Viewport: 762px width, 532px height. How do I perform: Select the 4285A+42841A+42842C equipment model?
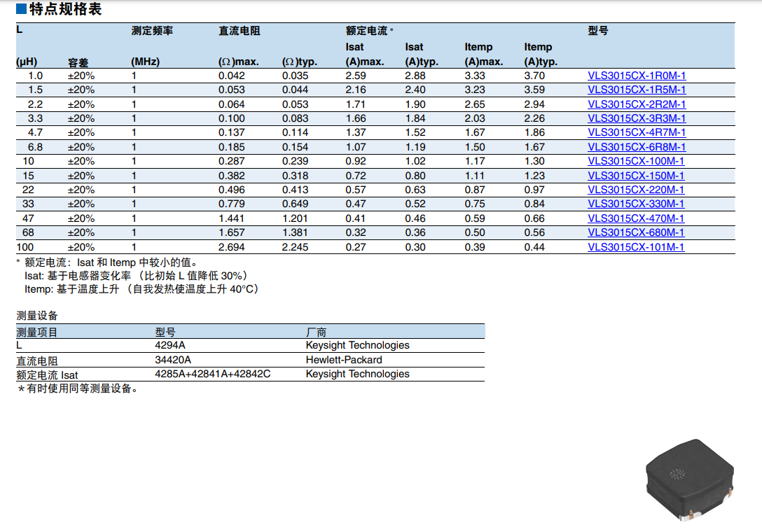213,374
